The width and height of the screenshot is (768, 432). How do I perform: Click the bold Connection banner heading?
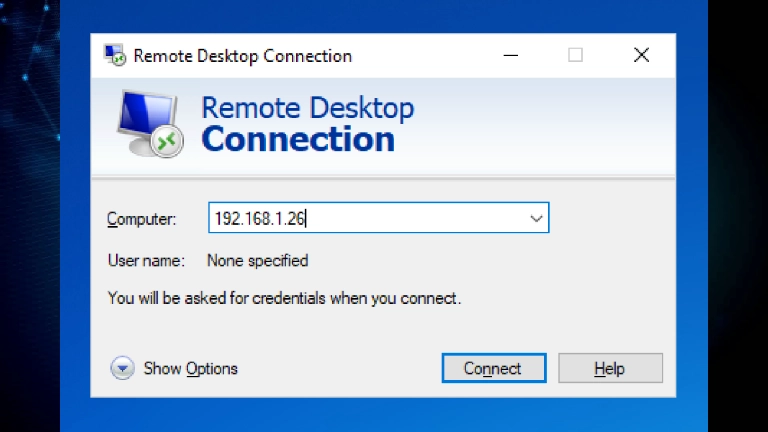[x=298, y=139]
